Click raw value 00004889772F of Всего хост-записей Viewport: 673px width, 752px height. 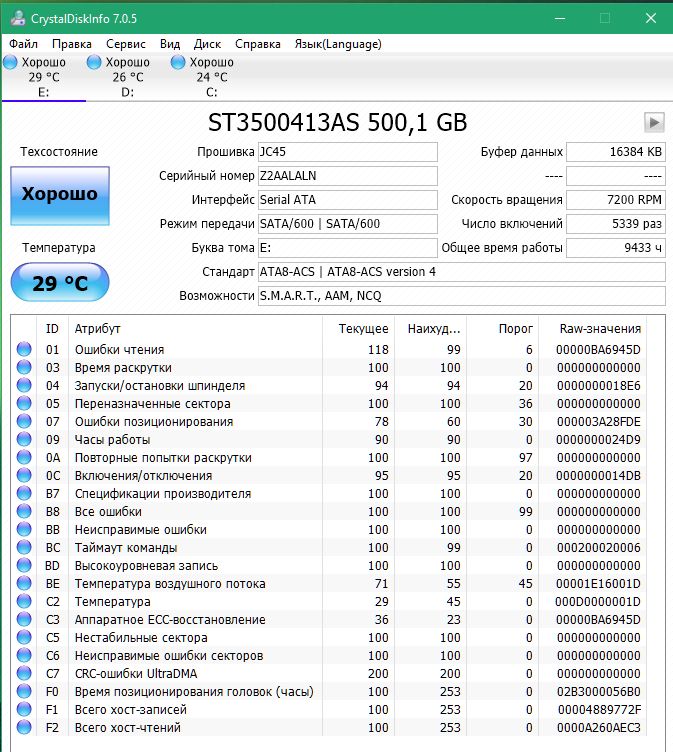[x=599, y=709]
